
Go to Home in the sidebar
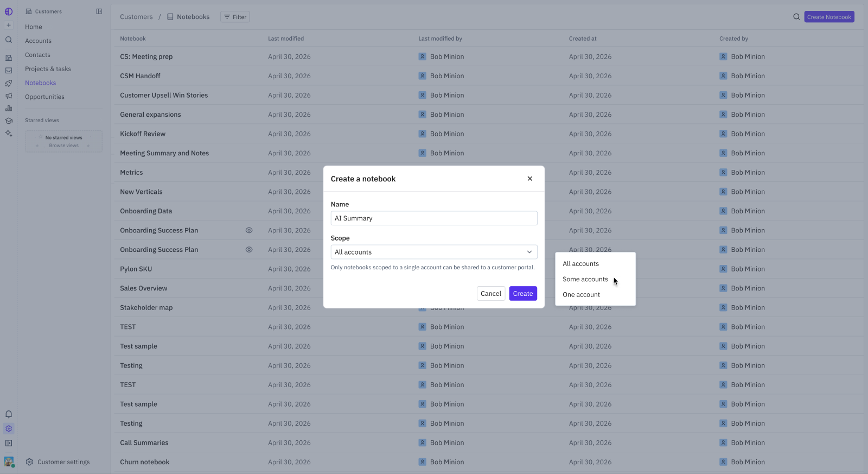pos(34,27)
